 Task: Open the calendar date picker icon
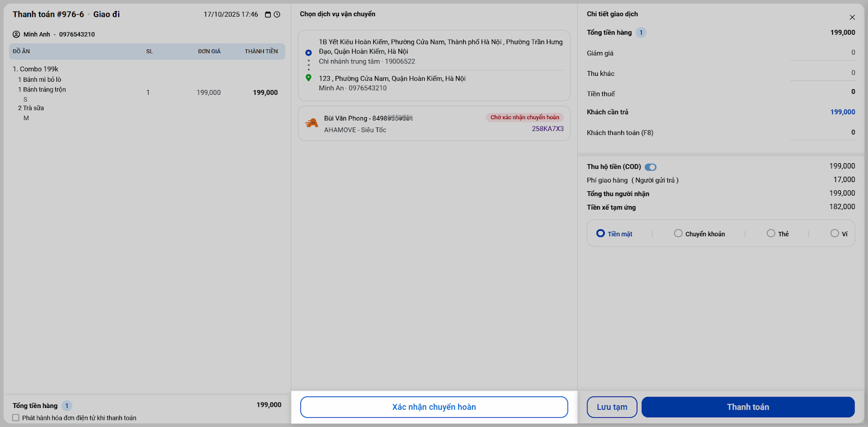click(268, 15)
